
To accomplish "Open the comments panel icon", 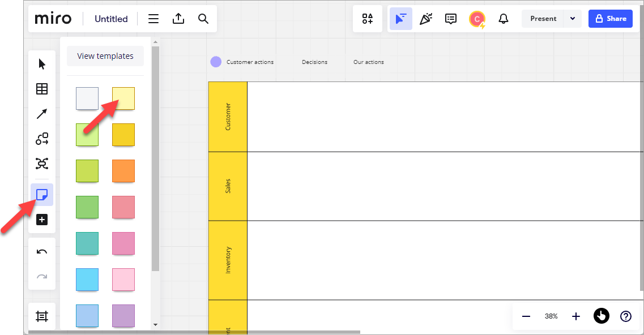I will (x=451, y=19).
